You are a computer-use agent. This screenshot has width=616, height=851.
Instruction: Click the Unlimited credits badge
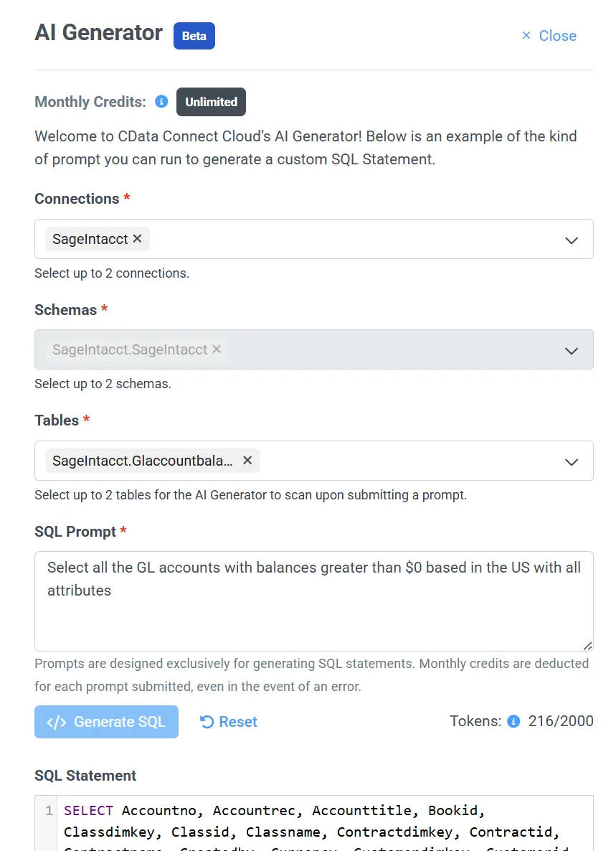click(x=211, y=101)
